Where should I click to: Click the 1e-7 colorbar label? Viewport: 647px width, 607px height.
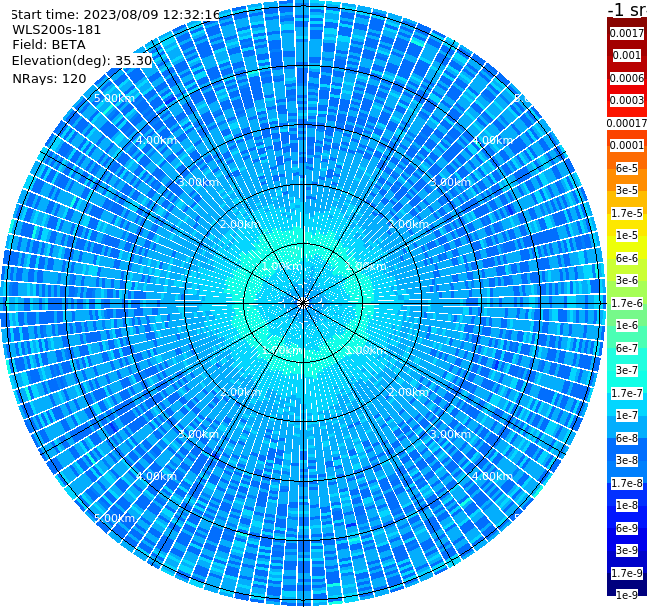tap(627, 415)
